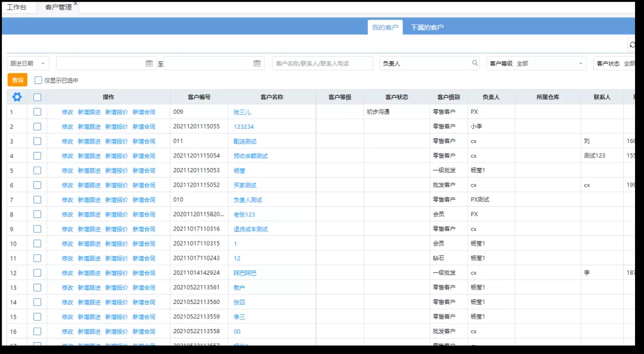Screen dimensions: 644x354
Task: Check the row for customer 买家测试
Action: pos(38,185)
